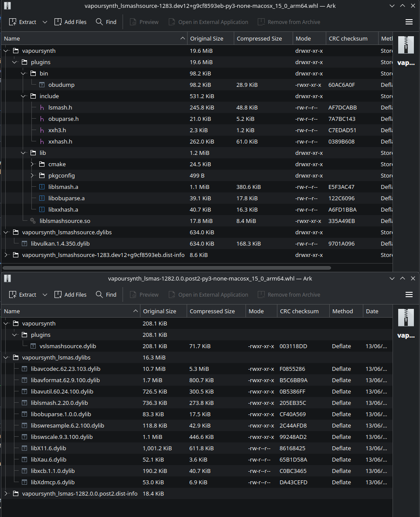Viewport: 420px width, 517px height.
Task: Select libvulkan.1.4.350.dylib file icon
Action: pyautogui.click(x=24, y=243)
